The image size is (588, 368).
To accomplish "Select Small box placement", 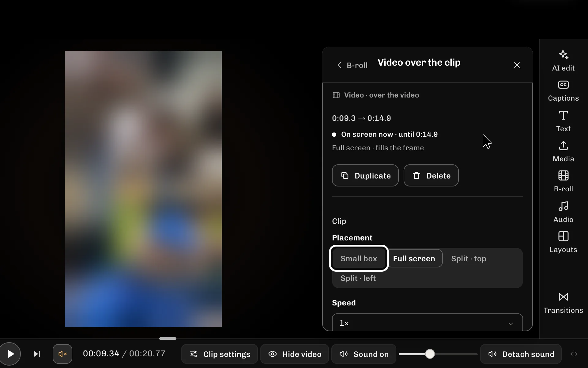I will coord(359,258).
